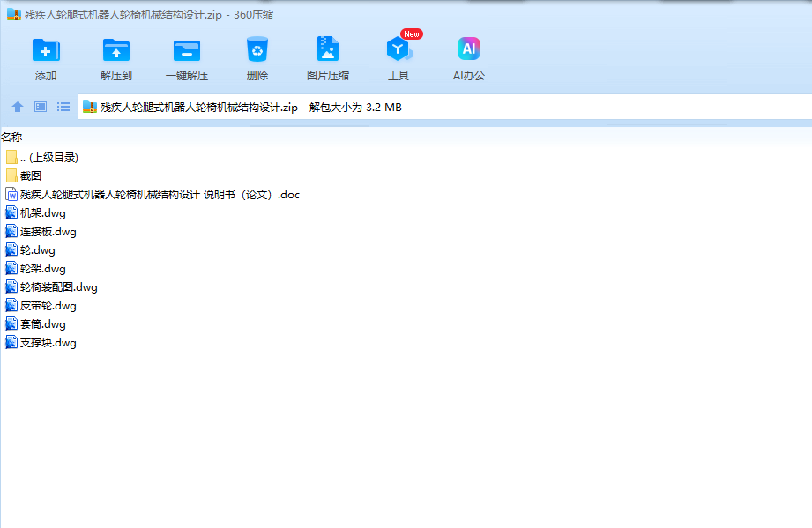The image size is (812, 528).
Task: Click the 名称 column header
Action: point(11,138)
